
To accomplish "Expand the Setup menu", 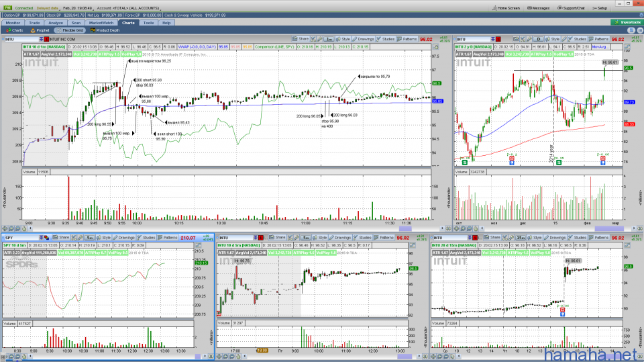I will pyautogui.click(x=600, y=8).
